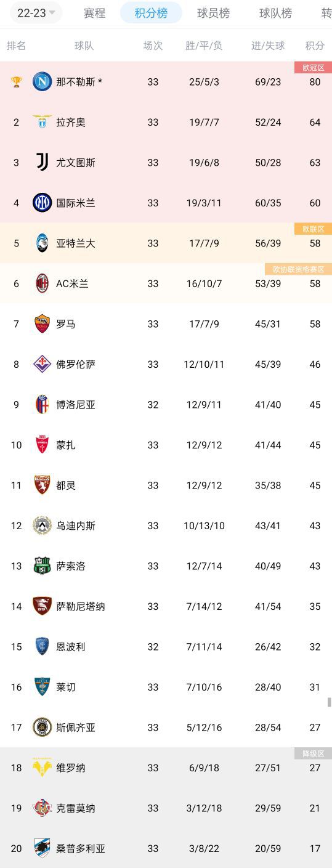Open the 乌迪内斯 team name link

76,525
